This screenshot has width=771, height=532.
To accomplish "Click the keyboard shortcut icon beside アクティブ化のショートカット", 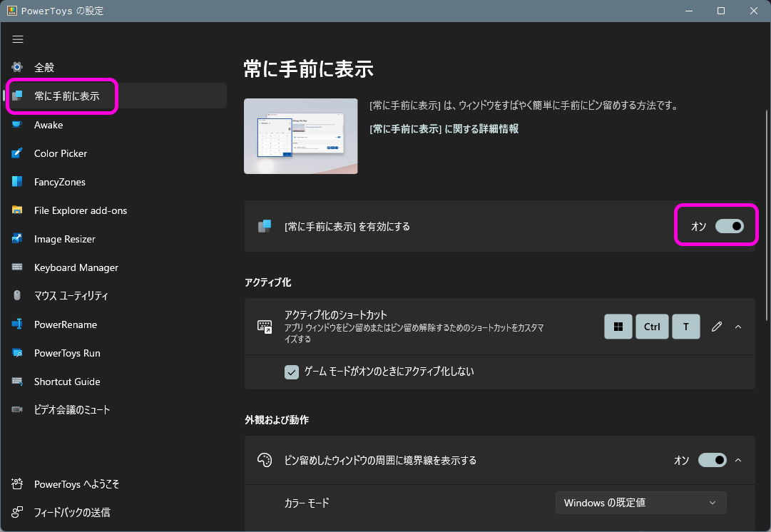I will tap(265, 327).
